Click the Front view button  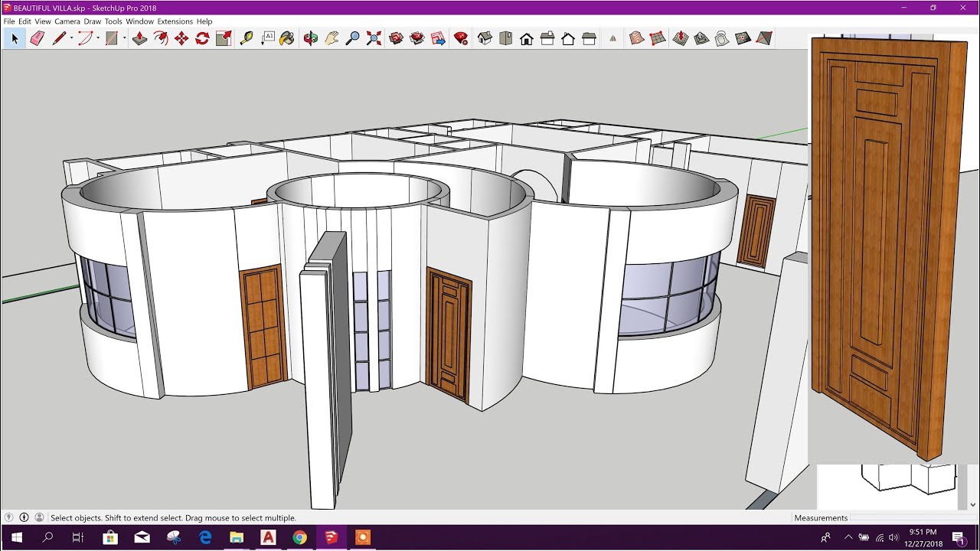(x=527, y=38)
